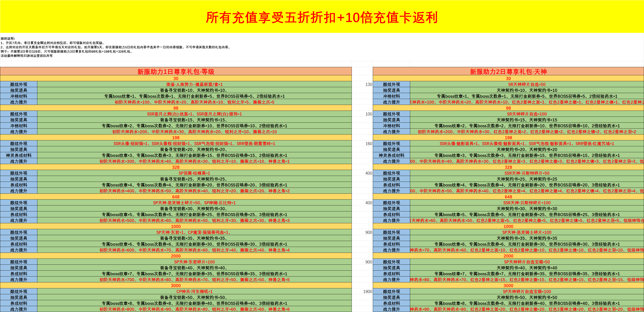Click cell 装备寻宝钥匙*35、天神契约书*35
Viewport: 644px width, 312px height.
click(194, 238)
